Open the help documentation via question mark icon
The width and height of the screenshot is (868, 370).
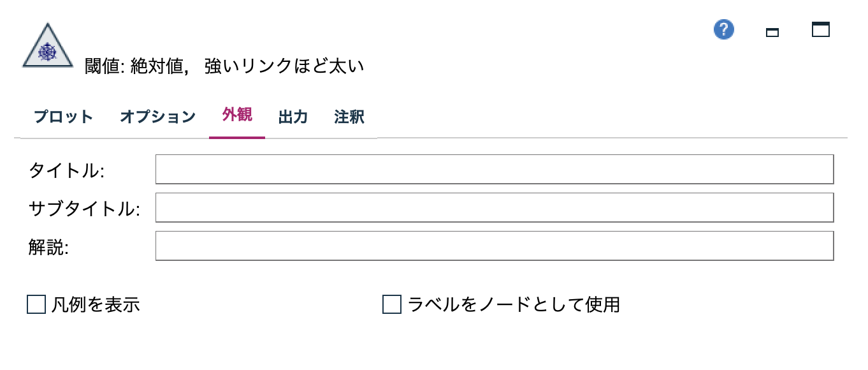pos(723,29)
